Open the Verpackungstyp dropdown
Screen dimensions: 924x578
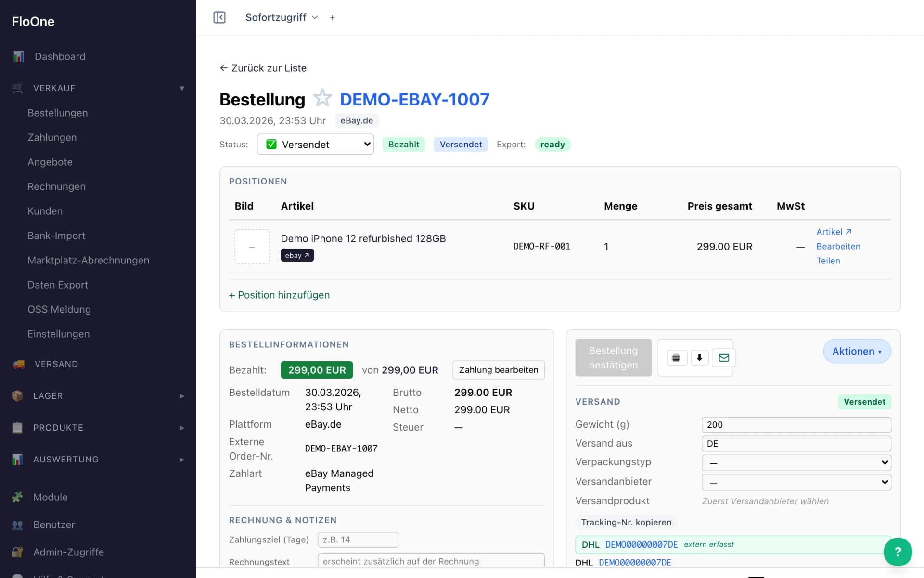click(796, 463)
